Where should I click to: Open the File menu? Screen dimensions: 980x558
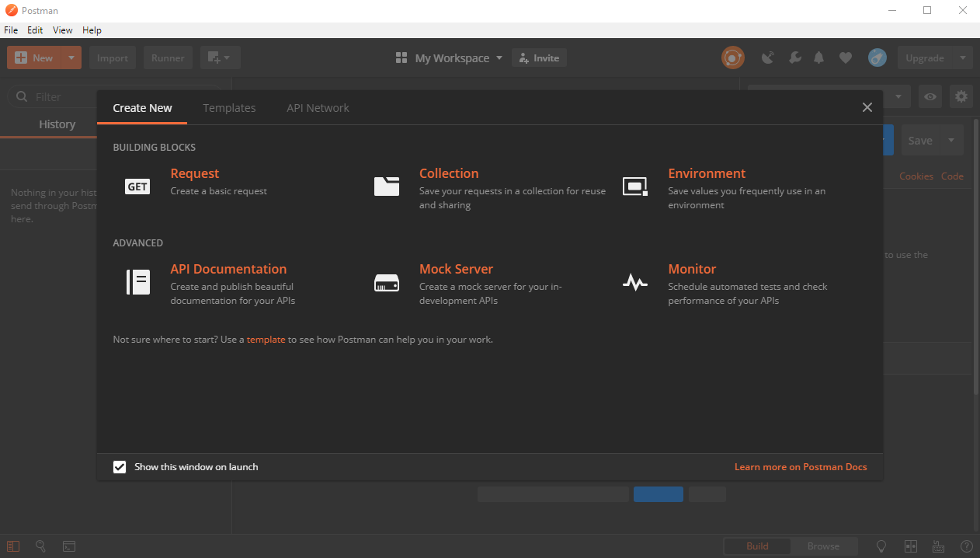coord(11,30)
